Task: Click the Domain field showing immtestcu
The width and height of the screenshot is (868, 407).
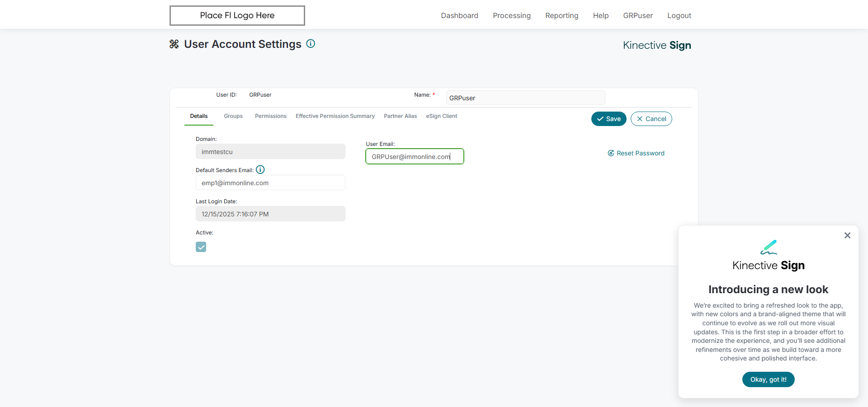Action: (x=270, y=151)
